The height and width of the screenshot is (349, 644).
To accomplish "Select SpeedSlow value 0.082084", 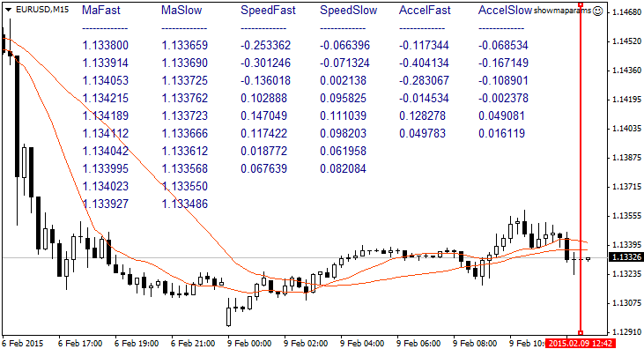I will [x=344, y=169].
